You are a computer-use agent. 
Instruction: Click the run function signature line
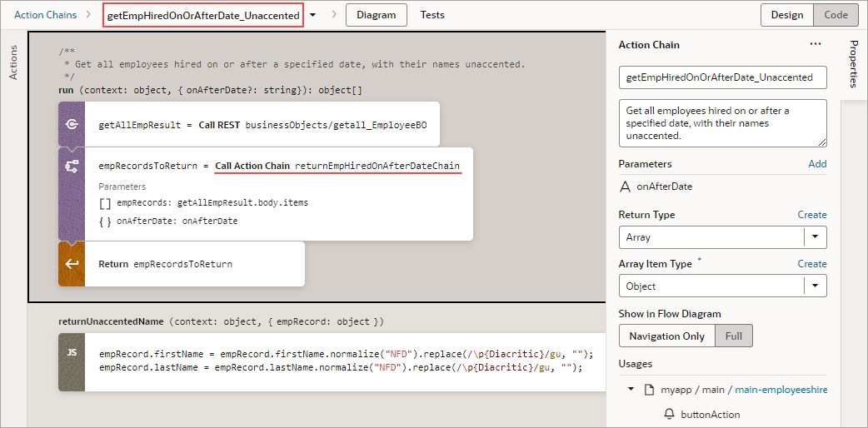pos(211,90)
